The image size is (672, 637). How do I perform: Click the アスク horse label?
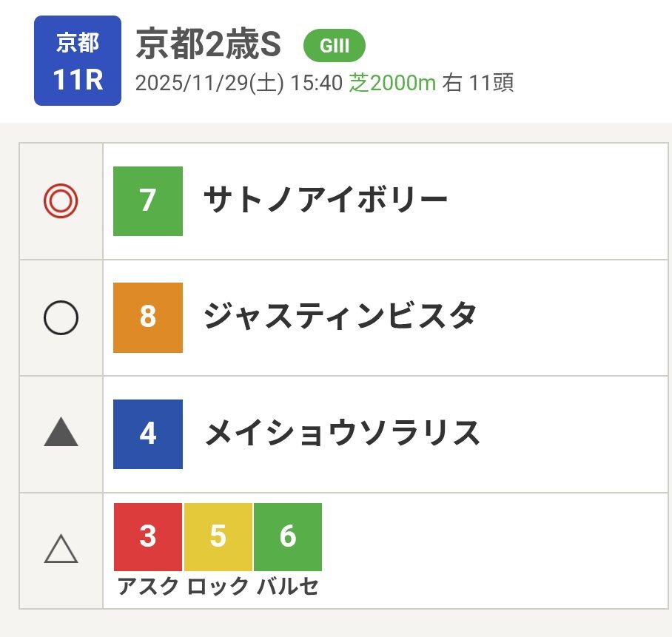(148, 587)
